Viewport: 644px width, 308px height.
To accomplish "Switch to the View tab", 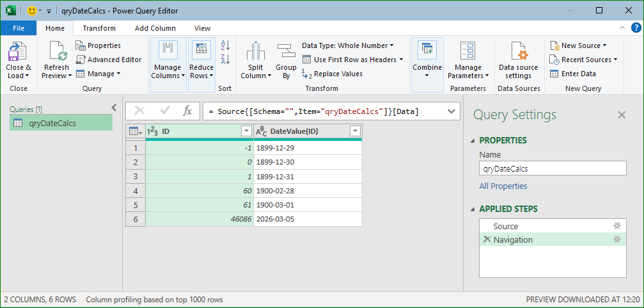I will click(x=202, y=28).
